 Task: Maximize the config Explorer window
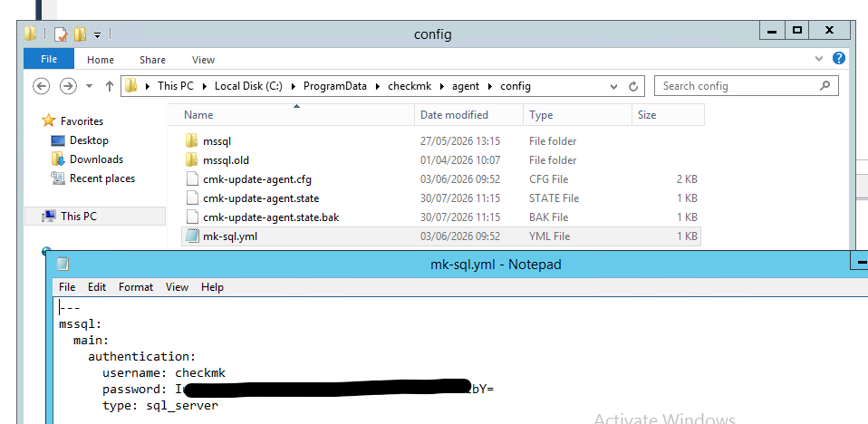(x=797, y=31)
